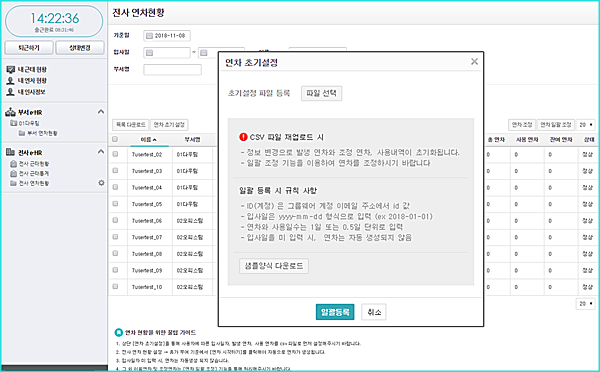Open calendar icon for 입사일 start date
Viewport: 600px width, 372px height.
click(x=150, y=53)
